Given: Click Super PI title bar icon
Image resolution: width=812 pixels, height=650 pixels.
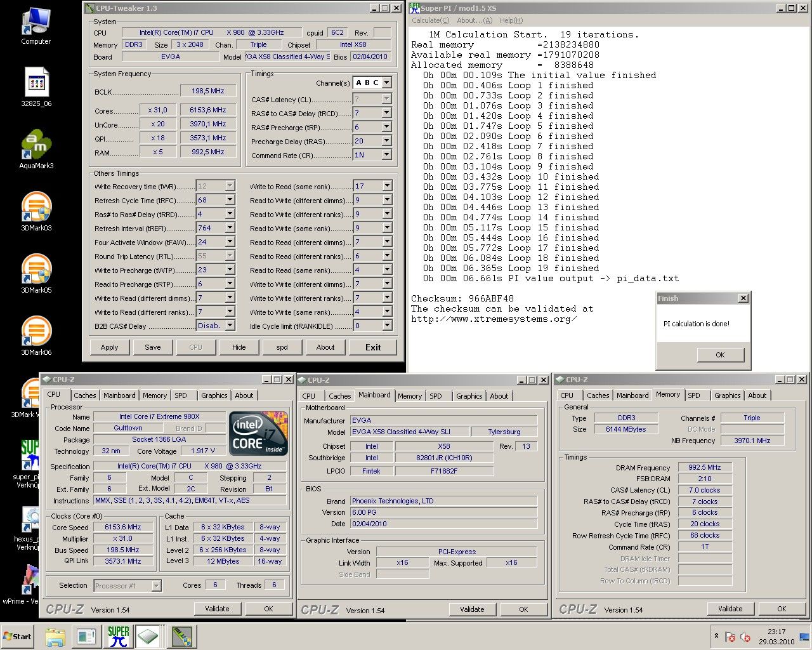Looking at the screenshot, I should point(414,8).
